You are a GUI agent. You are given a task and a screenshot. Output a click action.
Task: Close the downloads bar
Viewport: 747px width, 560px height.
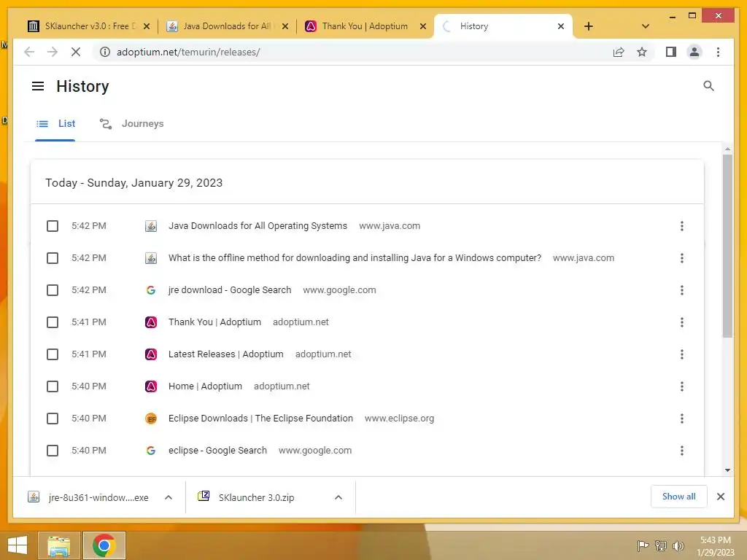click(720, 497)
